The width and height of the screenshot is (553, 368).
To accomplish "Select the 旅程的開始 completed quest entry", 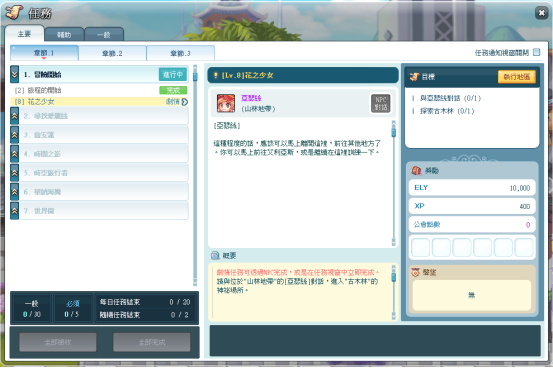I will pyautogui.click(x=100, y=90).
